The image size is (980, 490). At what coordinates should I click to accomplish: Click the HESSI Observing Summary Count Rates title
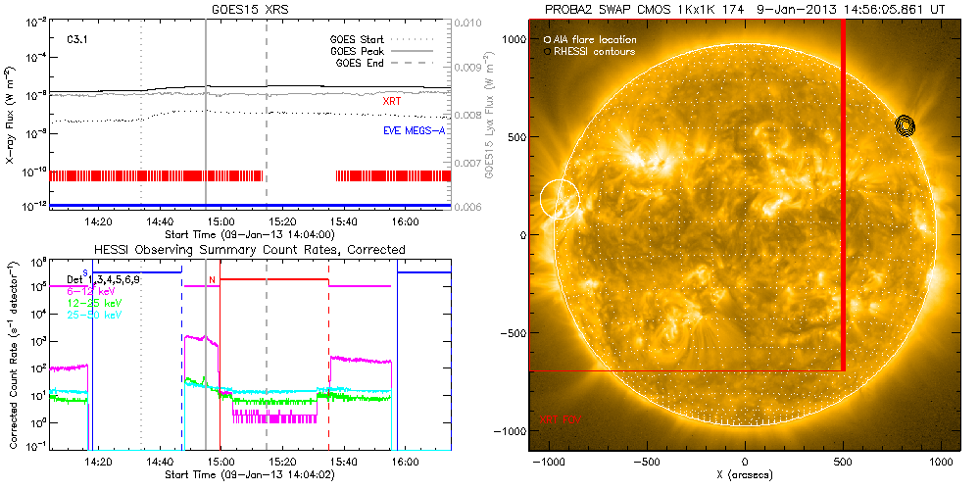click(x=249, y=250)
